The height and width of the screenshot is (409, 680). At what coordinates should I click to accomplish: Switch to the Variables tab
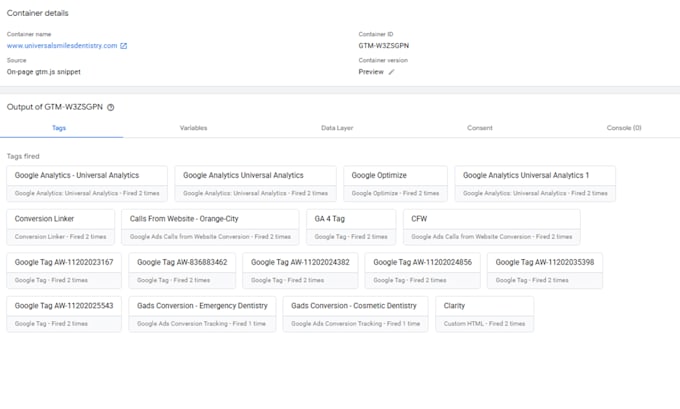point(193,128)
